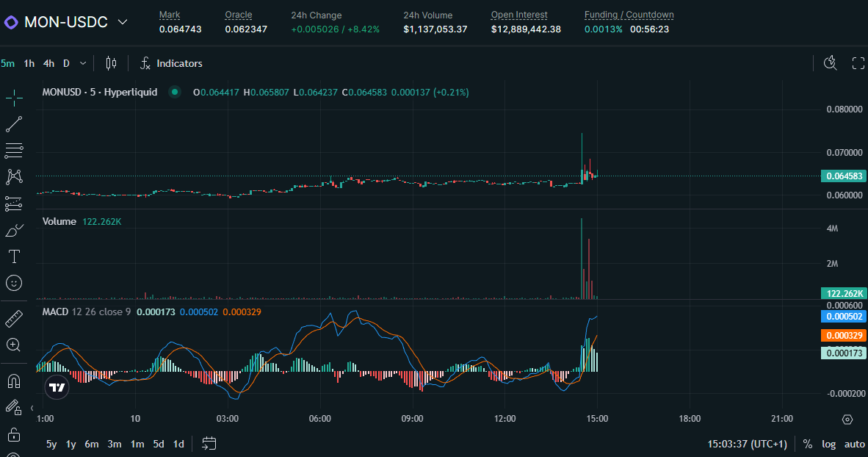Click the orange 0.000329 signal tag
The width and height of the screenshot is (868, 457).
tap(845, 336)
